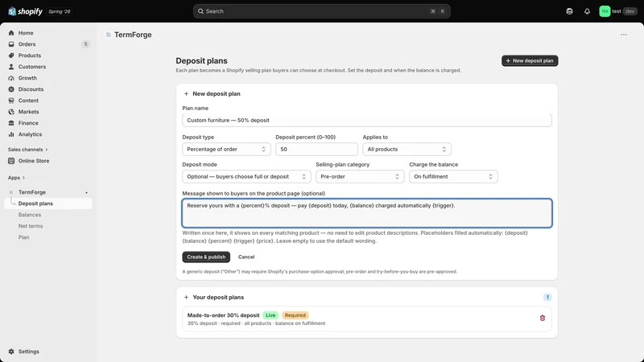Expand the Apps section chevron
The height and width of the screenshot is (362, 644).
23,178
